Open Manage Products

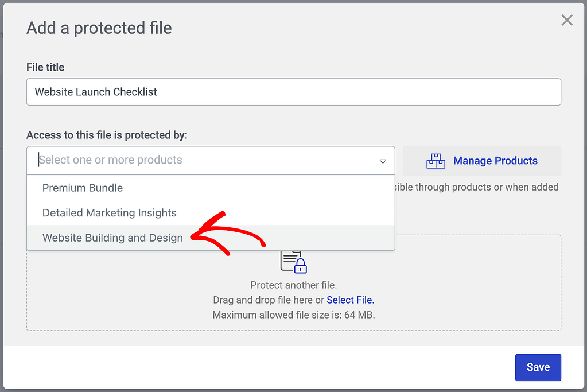tap(482, 161)
